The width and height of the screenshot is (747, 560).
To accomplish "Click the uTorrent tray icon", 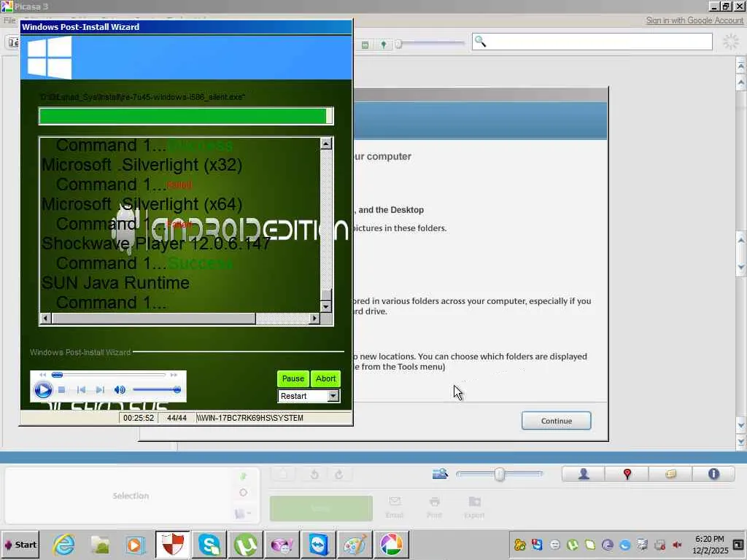I will [572, 545].
